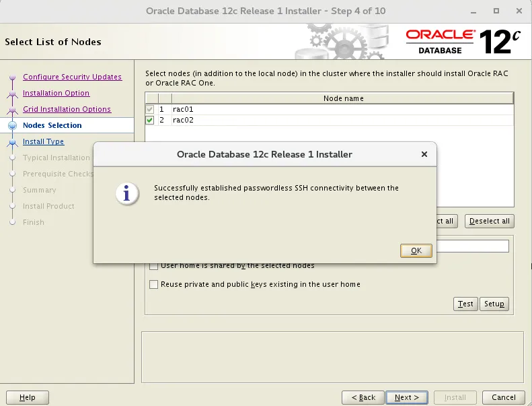
Task: Click row number 2 cell in nodes table
Action: 165,120
